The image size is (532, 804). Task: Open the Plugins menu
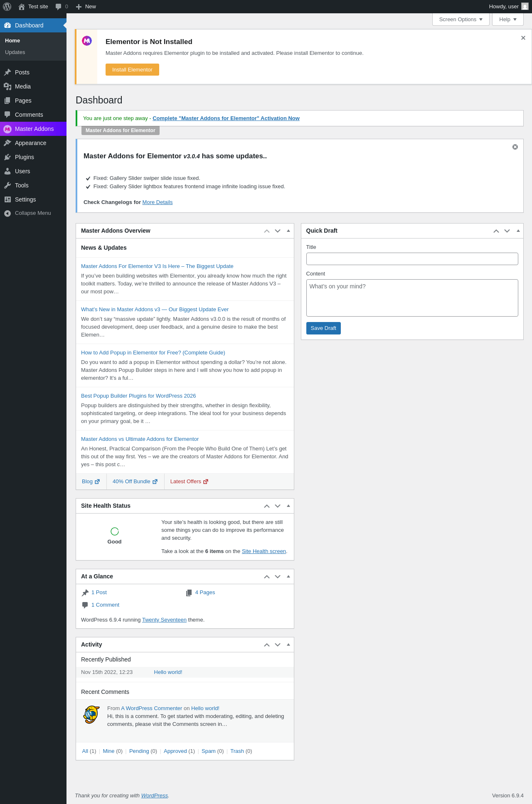click(25, 157)
